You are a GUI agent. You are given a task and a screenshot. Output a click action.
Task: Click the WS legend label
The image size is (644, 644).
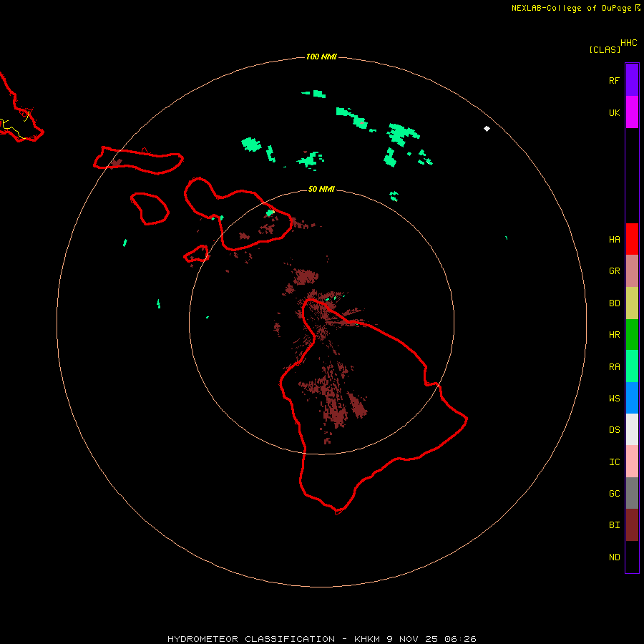pos(615,398)
